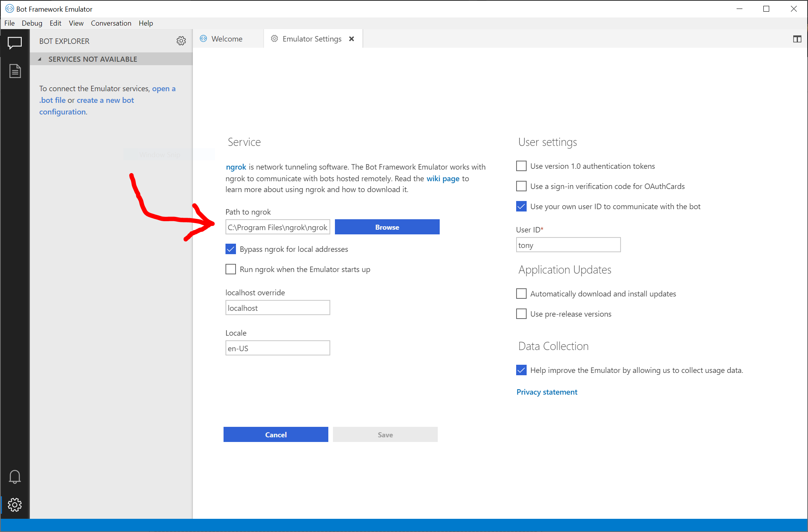Enable Run ngrok when the Emulator starts up
This screenshot has height=532, width=808.
click(x=231, y=269)
